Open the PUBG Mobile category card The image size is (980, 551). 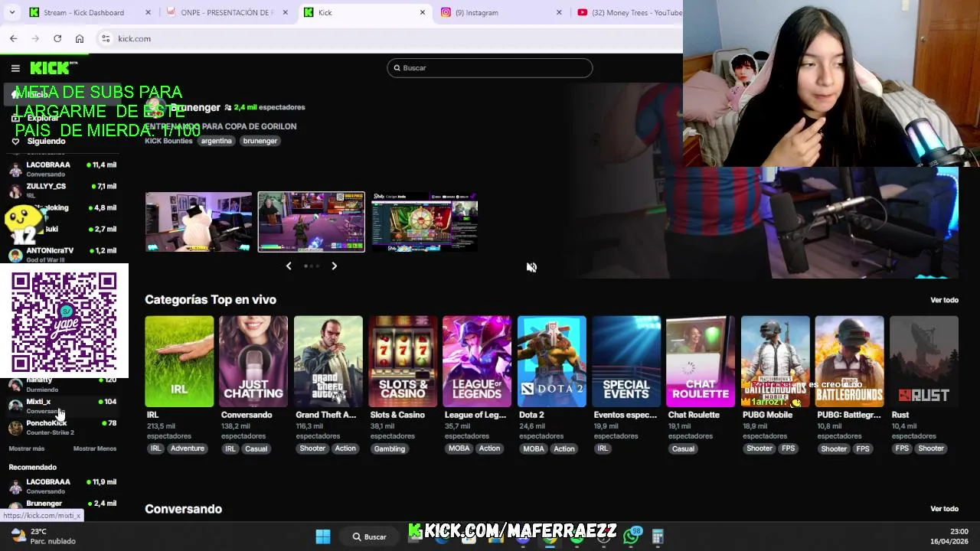click(x=775, y=361)
